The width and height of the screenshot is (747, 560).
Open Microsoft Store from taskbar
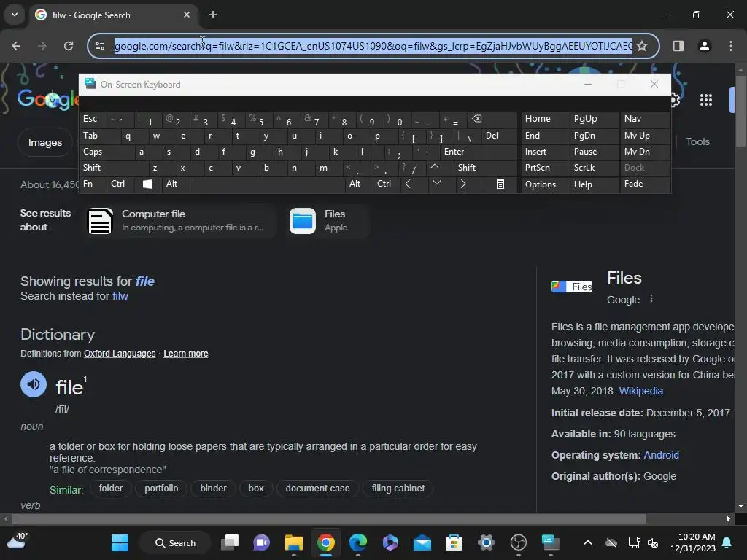click(454, 542)
